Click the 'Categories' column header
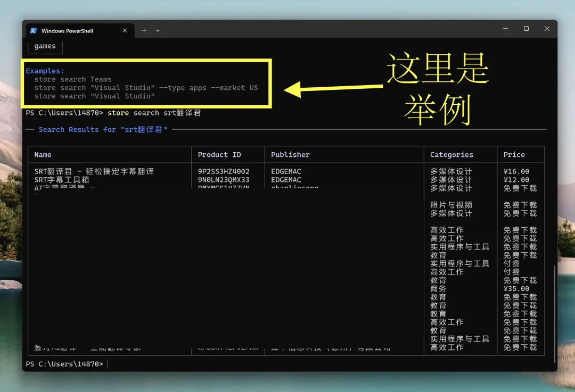The image size is (575, 392). tap(451, 155)
